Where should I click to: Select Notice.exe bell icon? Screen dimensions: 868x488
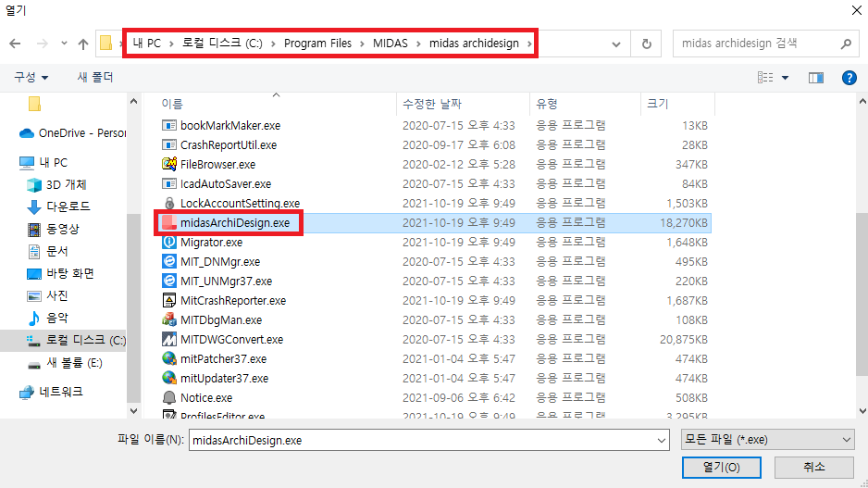pos(168,397)
